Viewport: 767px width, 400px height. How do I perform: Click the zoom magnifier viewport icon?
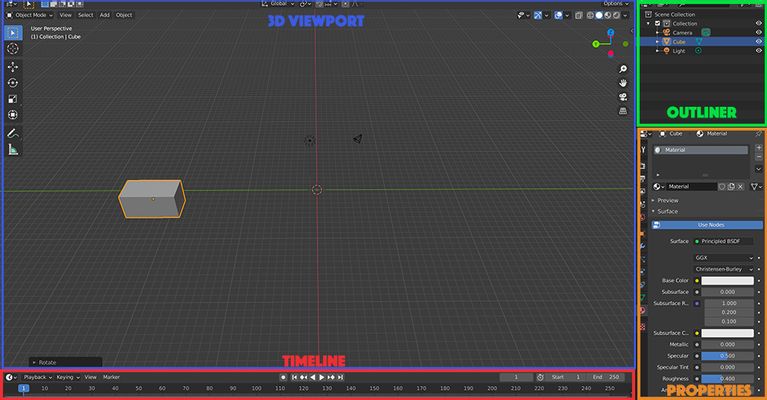point(623,69)
